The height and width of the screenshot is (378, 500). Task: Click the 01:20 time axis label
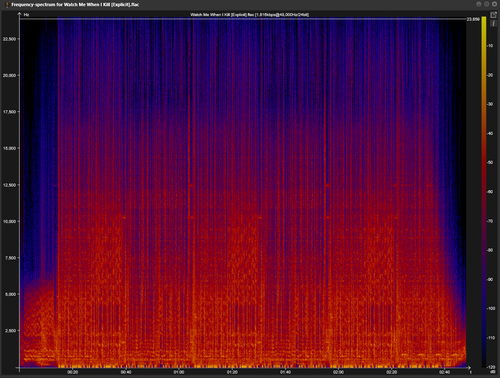pos(232,372)
